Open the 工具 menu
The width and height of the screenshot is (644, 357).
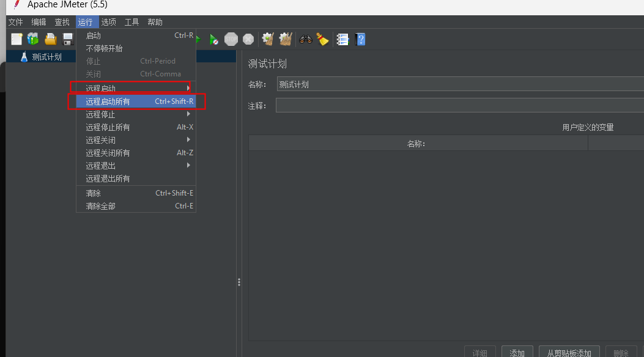point(132,22)
